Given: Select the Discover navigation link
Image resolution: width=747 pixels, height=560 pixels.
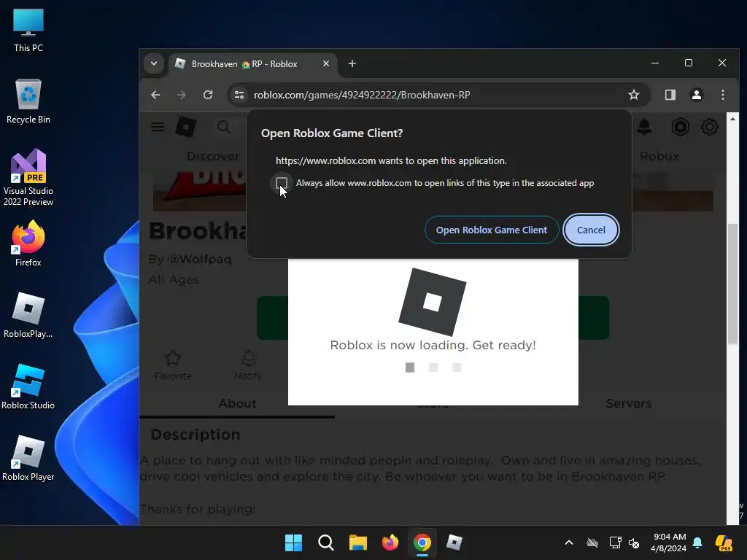Looking at the screenshot, I should click(x=213, y=156).
